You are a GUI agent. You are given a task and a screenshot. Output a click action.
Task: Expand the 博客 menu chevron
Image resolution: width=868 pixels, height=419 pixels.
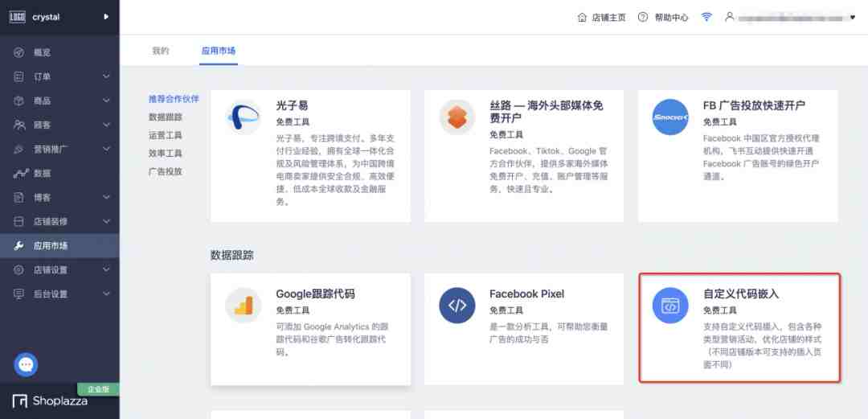click(106, 197)
